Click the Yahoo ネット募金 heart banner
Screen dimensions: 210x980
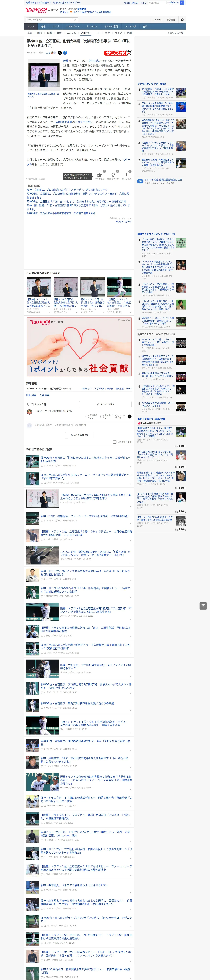click(79, 347)
